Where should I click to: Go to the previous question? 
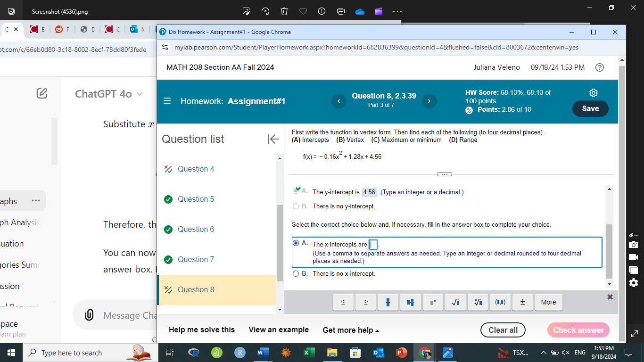click(339, 101)
